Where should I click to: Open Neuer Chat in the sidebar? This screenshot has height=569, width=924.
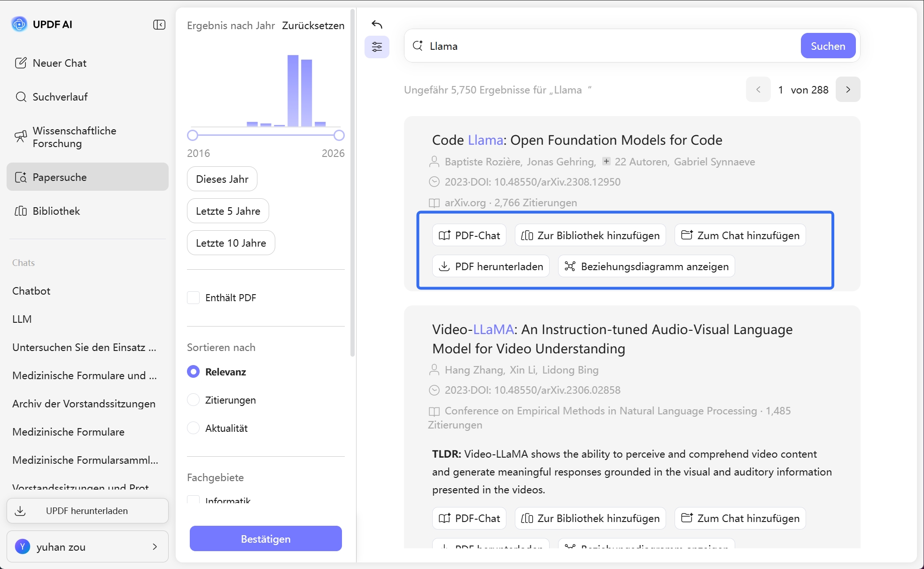(x=87, y=63)
